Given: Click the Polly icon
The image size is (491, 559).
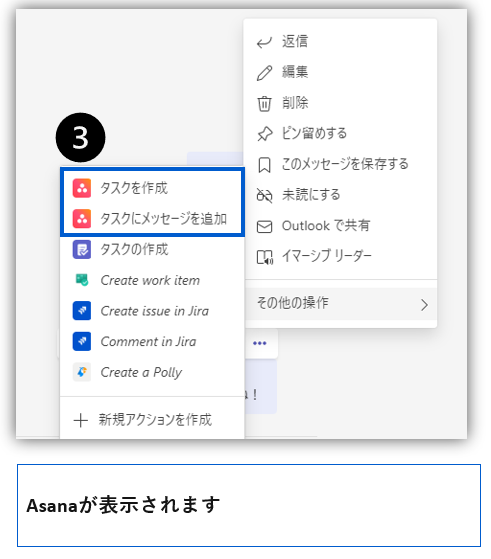Looking at the screenshot, I should pos(82,372).
